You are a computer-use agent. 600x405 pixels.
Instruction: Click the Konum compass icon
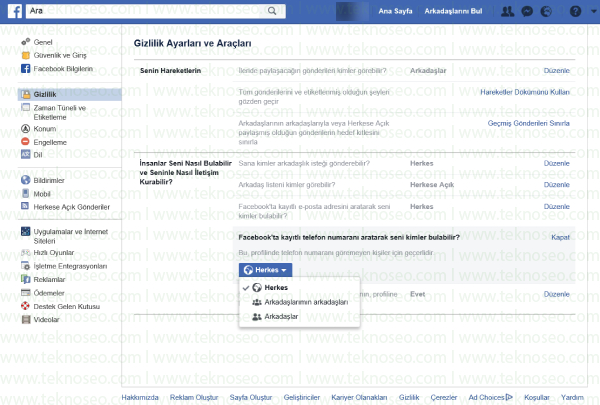click(x=26, y=129)
